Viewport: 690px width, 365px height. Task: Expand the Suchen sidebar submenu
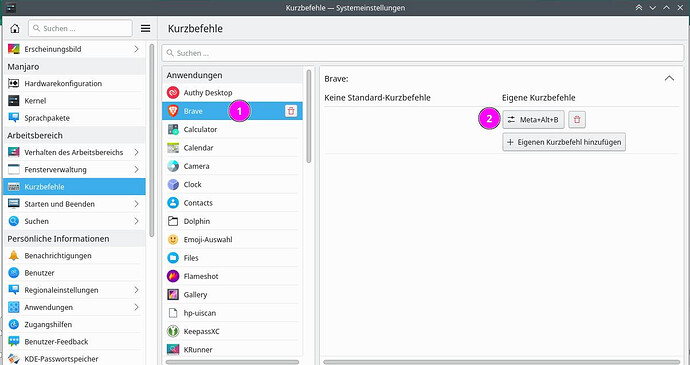[136, 221]
